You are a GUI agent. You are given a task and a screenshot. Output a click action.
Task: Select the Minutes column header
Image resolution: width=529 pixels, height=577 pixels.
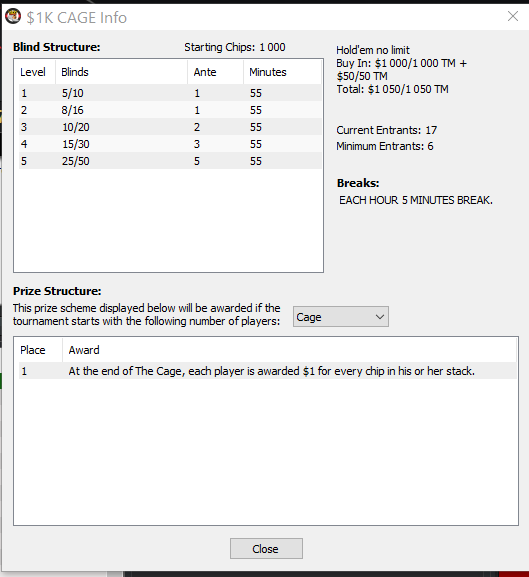click(282, 72)
